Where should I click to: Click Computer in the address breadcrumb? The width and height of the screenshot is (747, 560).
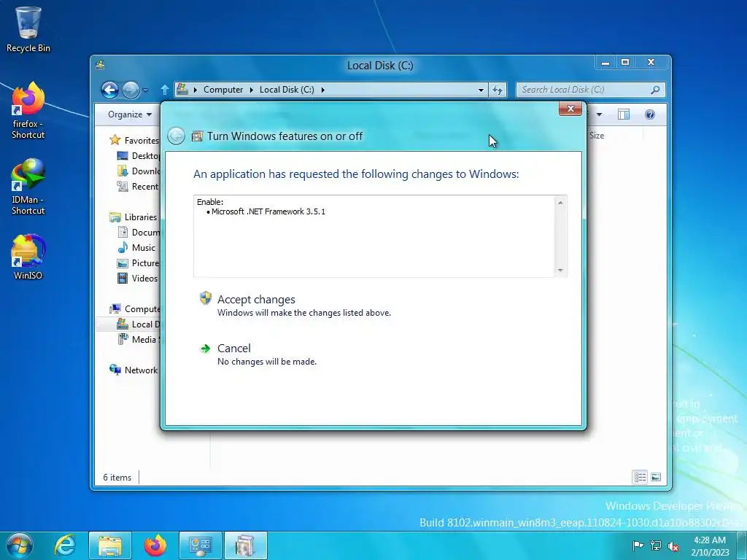click(223, 90)
